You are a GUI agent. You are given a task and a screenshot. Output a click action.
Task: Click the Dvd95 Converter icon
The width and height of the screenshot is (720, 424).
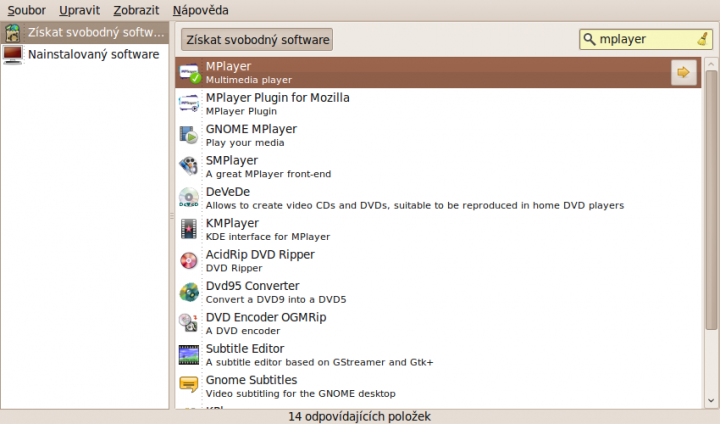pos(189,292)
